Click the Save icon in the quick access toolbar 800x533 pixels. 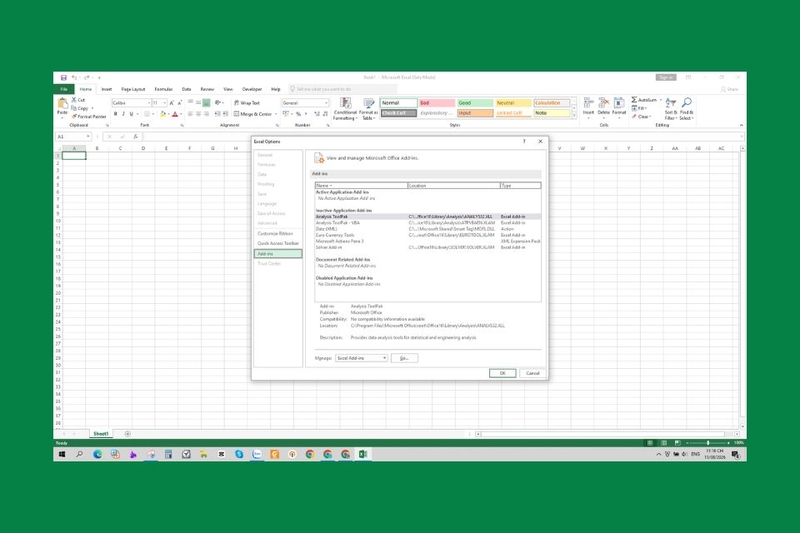[64, 78]
